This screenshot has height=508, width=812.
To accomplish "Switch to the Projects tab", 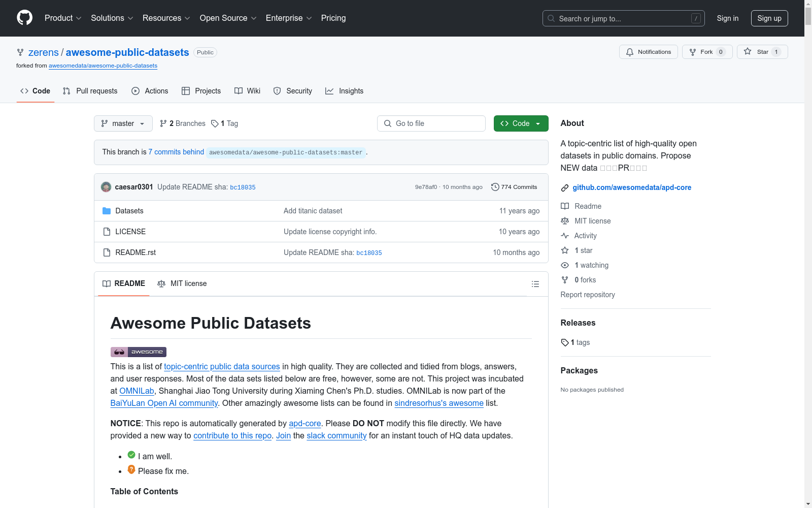I will (201, 91).
